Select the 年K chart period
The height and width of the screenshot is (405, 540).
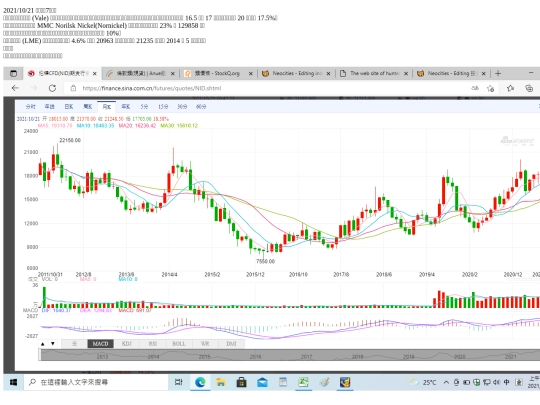125,107
